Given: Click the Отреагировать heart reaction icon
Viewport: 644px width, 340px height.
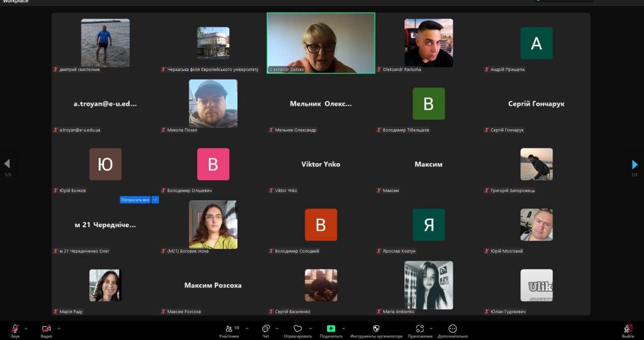Looking at the screenshot, I should (297, 329).
